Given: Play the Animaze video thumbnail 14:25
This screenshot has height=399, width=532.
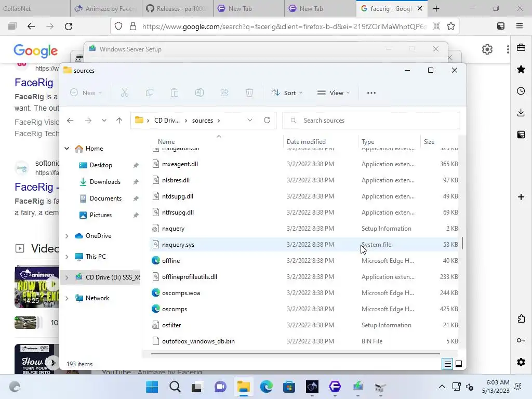Looking at the screenshot, I should tap(37, 287).
